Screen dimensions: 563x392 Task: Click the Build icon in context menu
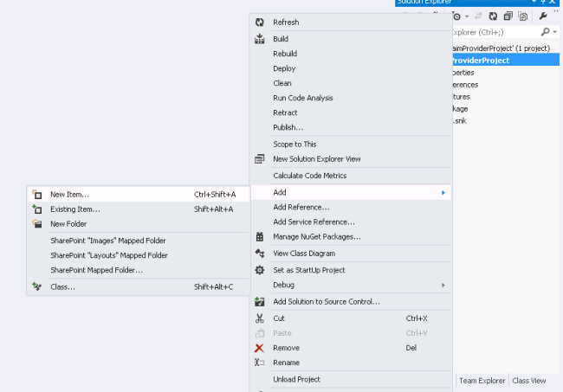pos(259,39)
